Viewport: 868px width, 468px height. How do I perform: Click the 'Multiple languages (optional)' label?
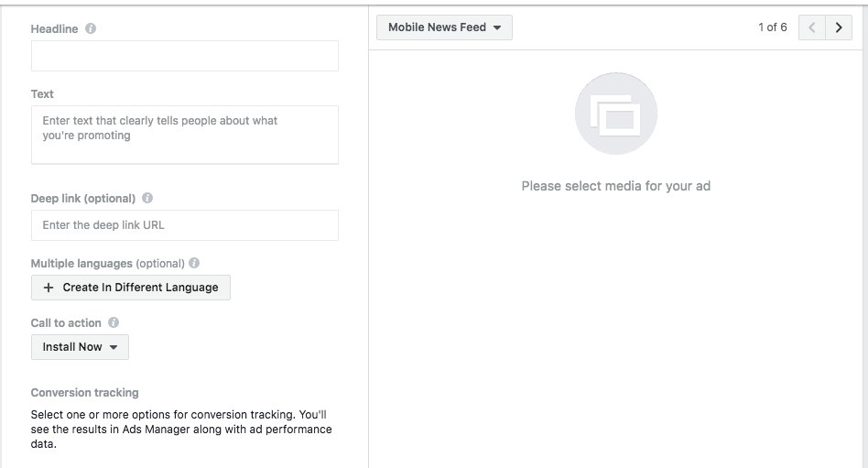tap(108, 264)
